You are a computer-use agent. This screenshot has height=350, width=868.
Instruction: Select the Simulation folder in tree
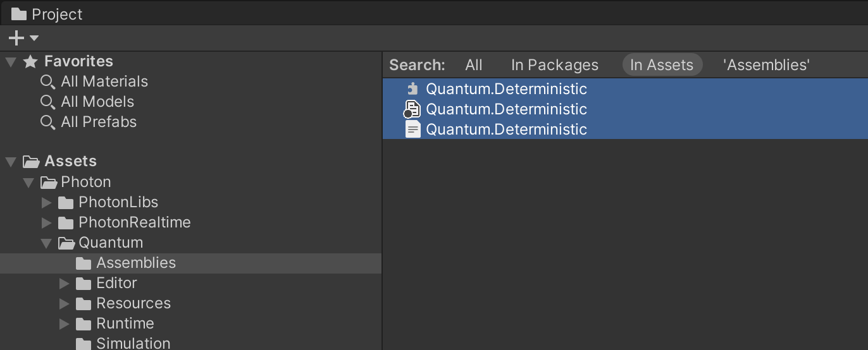point(133,343)
